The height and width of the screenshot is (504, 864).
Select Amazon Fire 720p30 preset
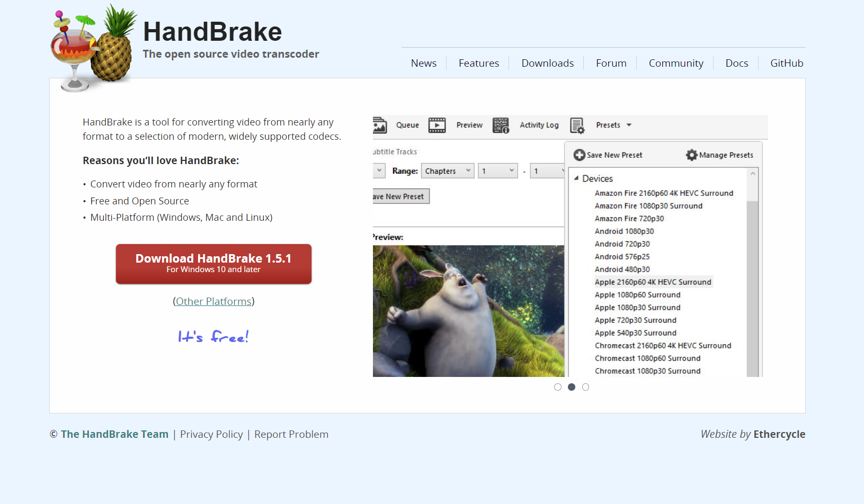coord(629,219)
